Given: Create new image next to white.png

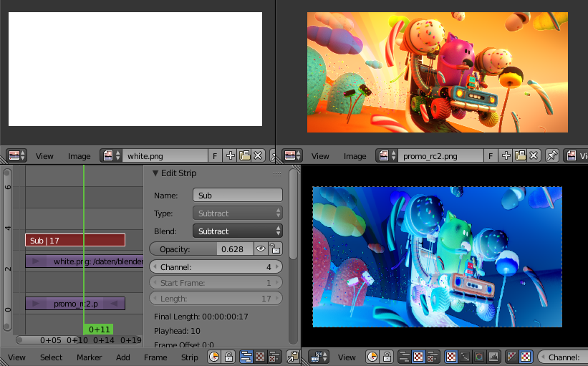Looking at the screenshot, I should click(230, 155).
